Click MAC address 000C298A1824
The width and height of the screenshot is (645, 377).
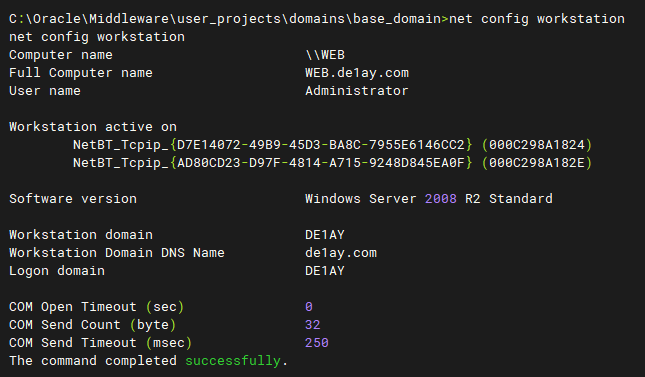537,144
